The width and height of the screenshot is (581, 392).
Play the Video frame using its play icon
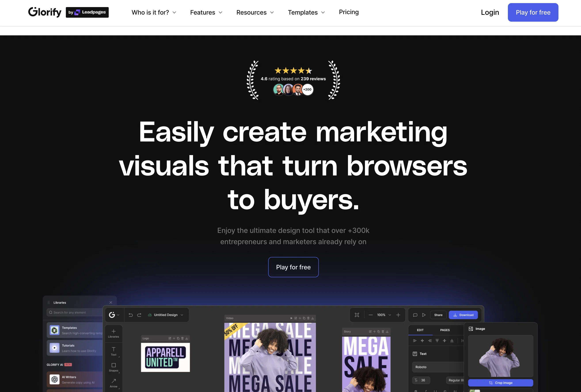[x=291, y=318]
